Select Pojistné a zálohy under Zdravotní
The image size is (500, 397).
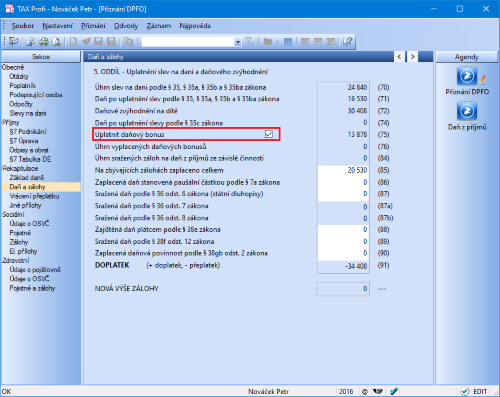(32, 288)
